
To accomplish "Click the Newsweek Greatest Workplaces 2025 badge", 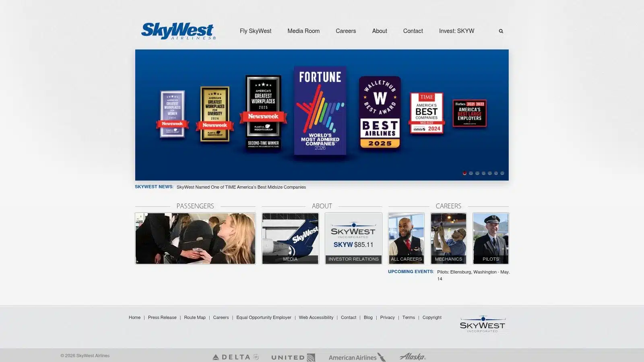I will (263, 112).
